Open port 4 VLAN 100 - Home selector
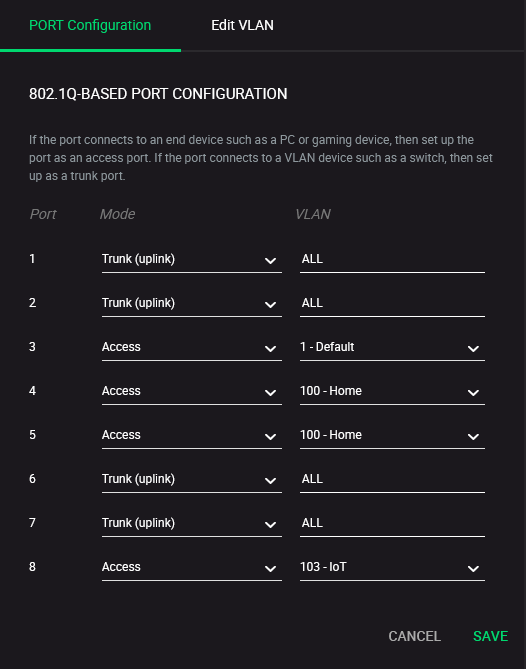The height and width of the screenshot is (669, 526). coord(392,391)
